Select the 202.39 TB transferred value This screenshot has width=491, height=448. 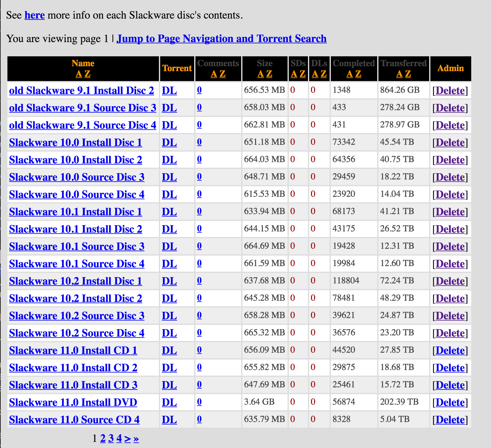399,402
